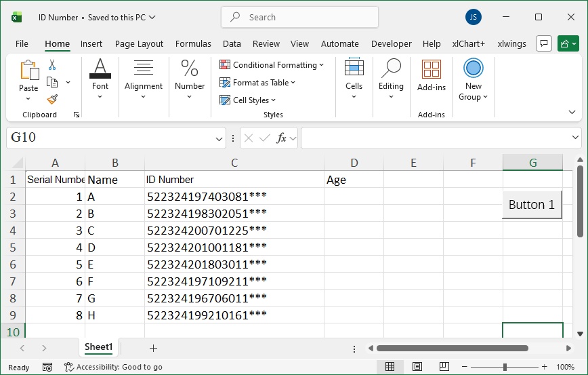This screenshot has width=588, height=375.
Task: Open Accessibility: Good to go checker
Action: point(113,367)
